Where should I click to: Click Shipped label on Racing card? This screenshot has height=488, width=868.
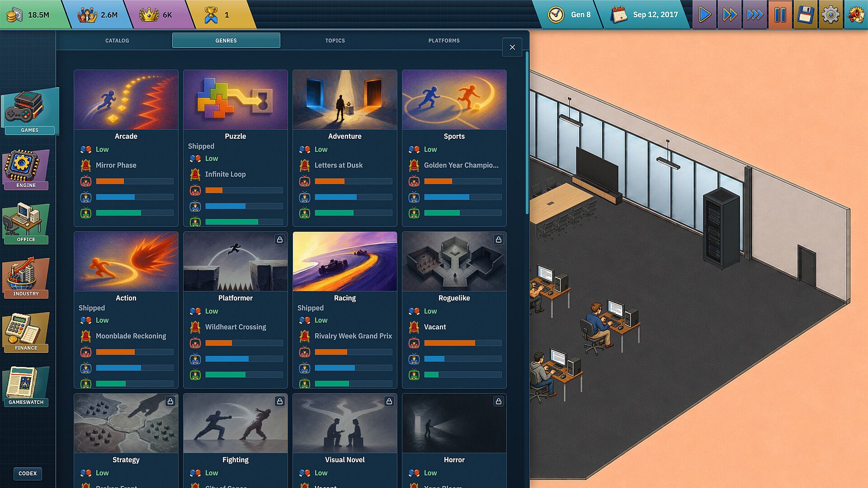pos(311,308)
